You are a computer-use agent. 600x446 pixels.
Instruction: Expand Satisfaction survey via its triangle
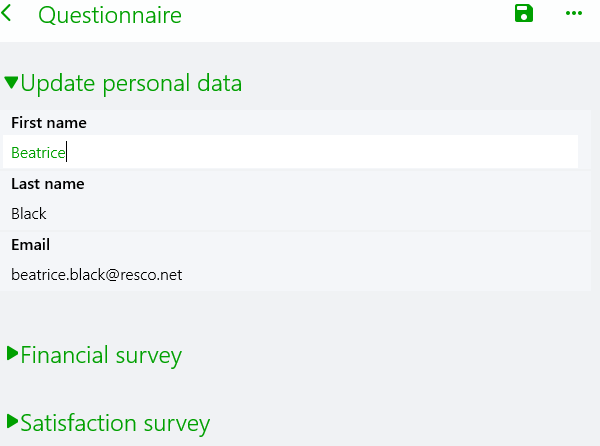pyautogui.click(x=12, y=421)
